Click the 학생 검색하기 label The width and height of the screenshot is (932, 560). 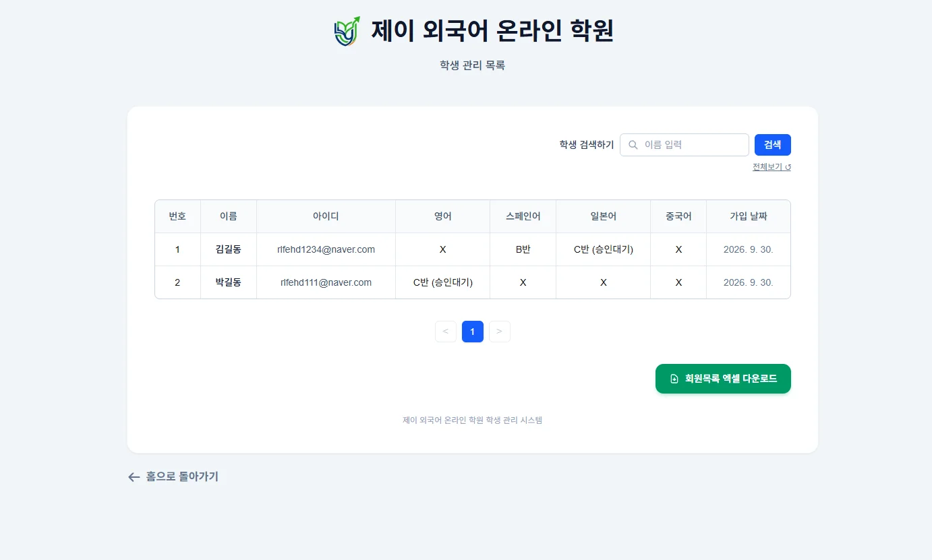pyautogui.click(x=587, y=145)
